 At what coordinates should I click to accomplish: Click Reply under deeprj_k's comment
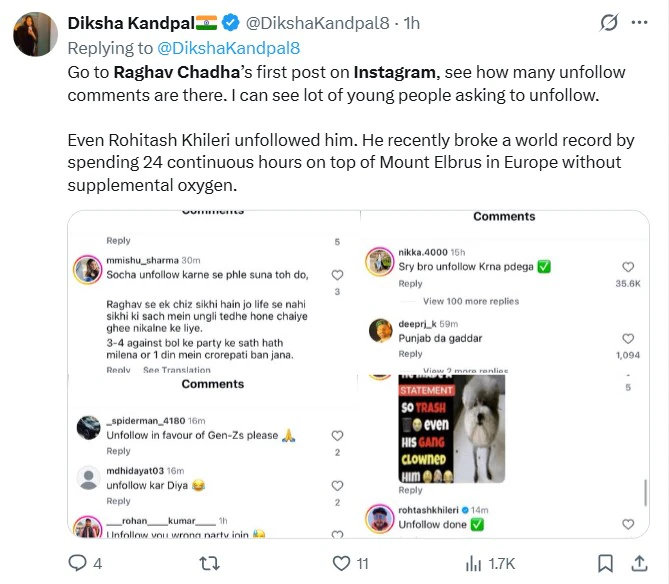(410, 354)
